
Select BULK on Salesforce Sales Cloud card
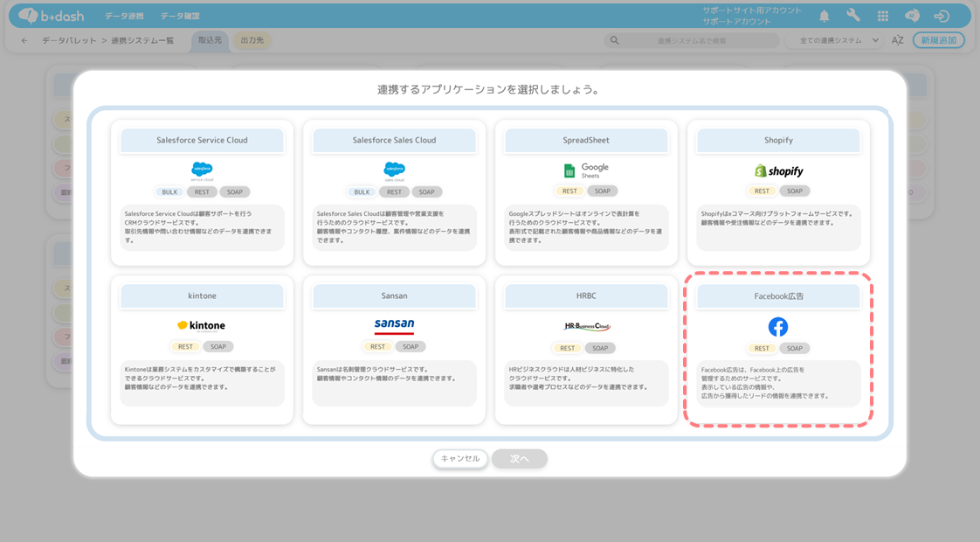[x=362, y=192]
